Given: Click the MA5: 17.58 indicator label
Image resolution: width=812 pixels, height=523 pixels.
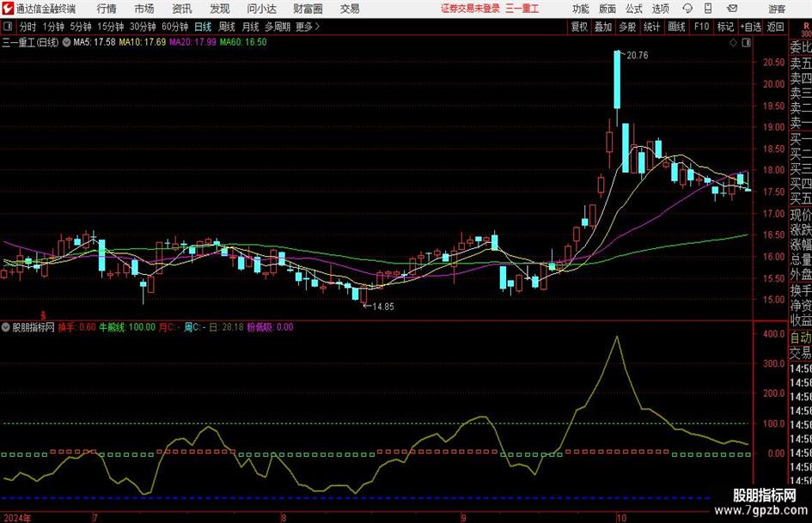Looking at the screenshot, I should click(95, 42).
